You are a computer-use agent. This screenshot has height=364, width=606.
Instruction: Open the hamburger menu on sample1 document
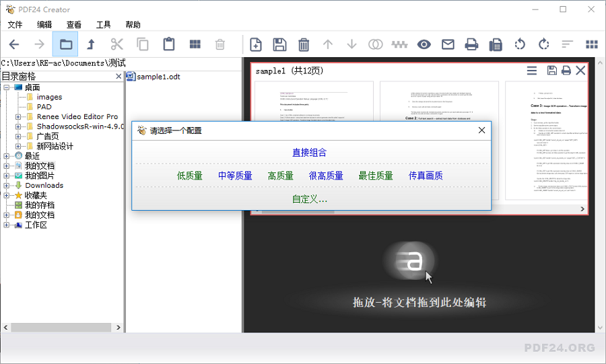coord(532,71)
